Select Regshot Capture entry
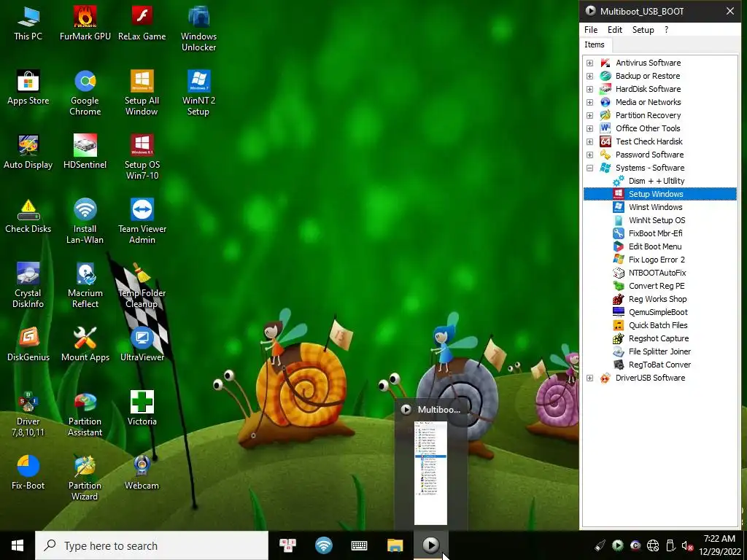Image resolution: width=747 pixels, height=560 pixels. pos(659,338)
